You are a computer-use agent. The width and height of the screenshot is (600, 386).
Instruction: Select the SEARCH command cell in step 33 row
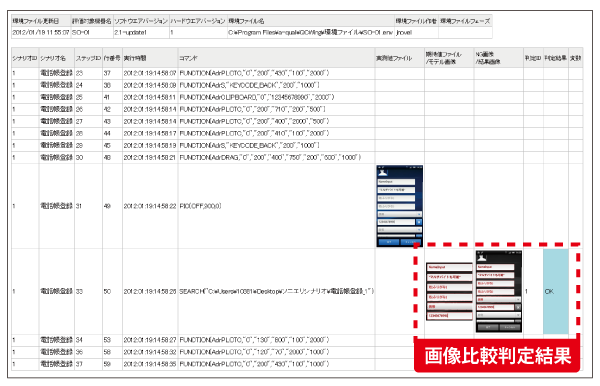(276, 292)
